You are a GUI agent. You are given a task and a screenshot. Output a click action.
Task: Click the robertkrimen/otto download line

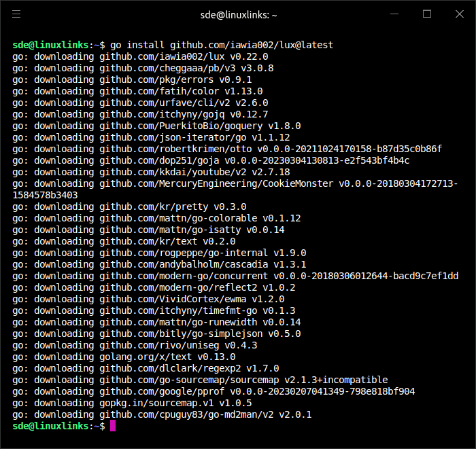(x=227, y=149)
